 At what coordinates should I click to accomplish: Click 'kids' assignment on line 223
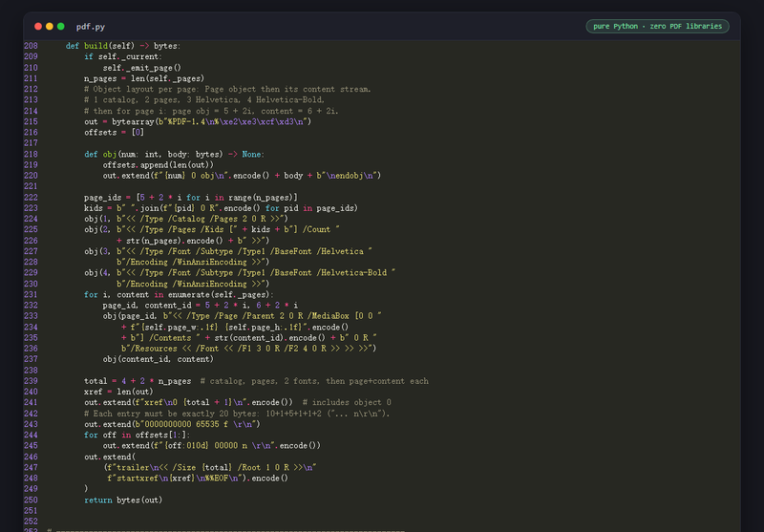(x=93, y=208)
